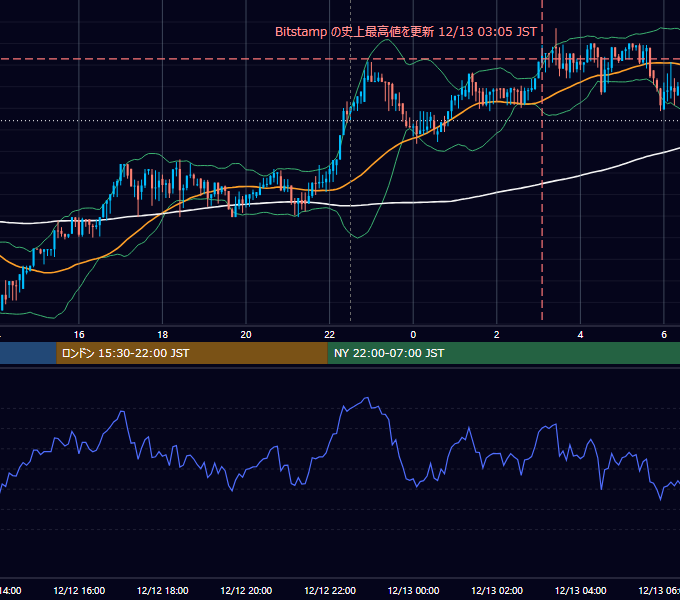Click the '12/12 18:00' date label

163,590
